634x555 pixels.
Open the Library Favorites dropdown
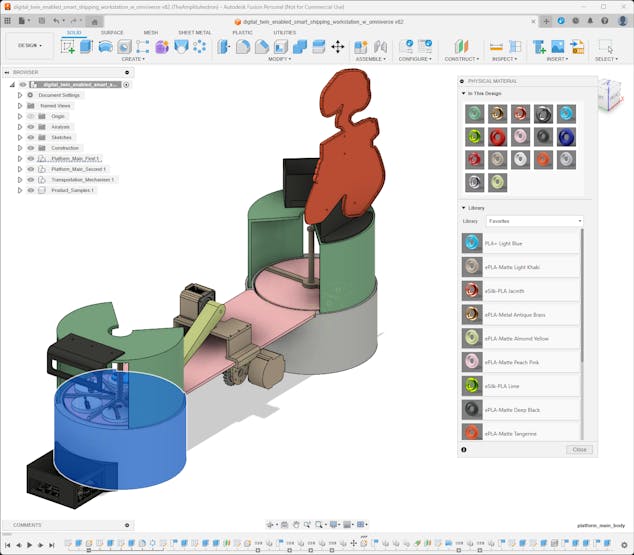(534, 221)
